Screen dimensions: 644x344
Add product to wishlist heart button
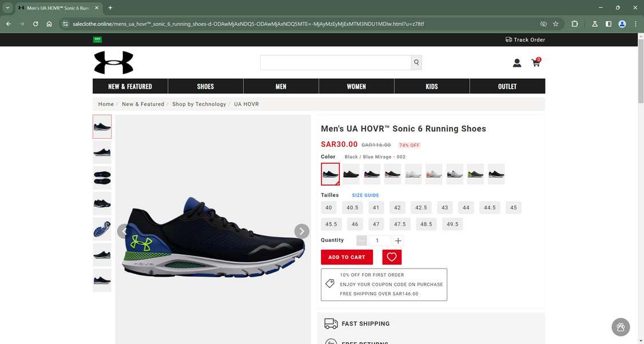[392, 257]
